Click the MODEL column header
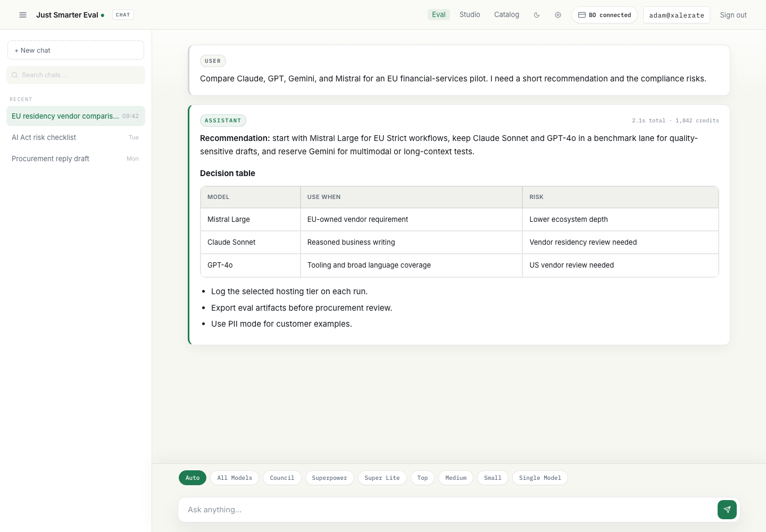The height and width of the screenshot is (532, 766). (251, 197)
